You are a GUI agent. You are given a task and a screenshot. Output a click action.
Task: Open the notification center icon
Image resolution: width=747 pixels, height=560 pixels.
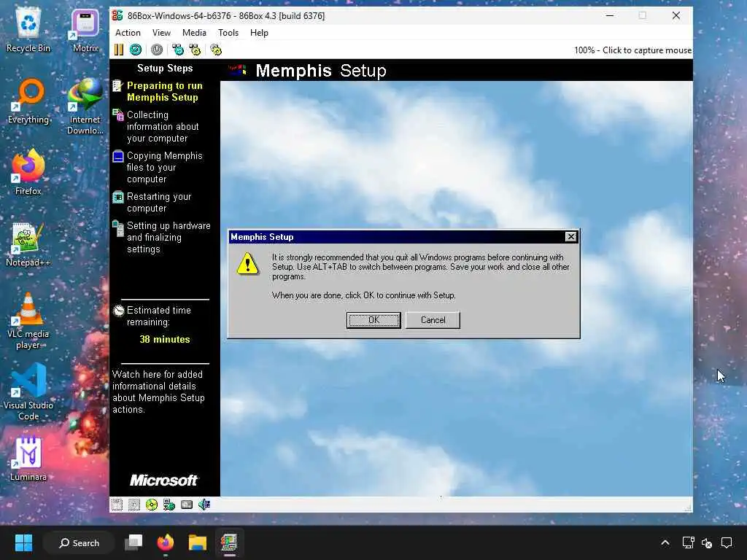pos(727,542)
